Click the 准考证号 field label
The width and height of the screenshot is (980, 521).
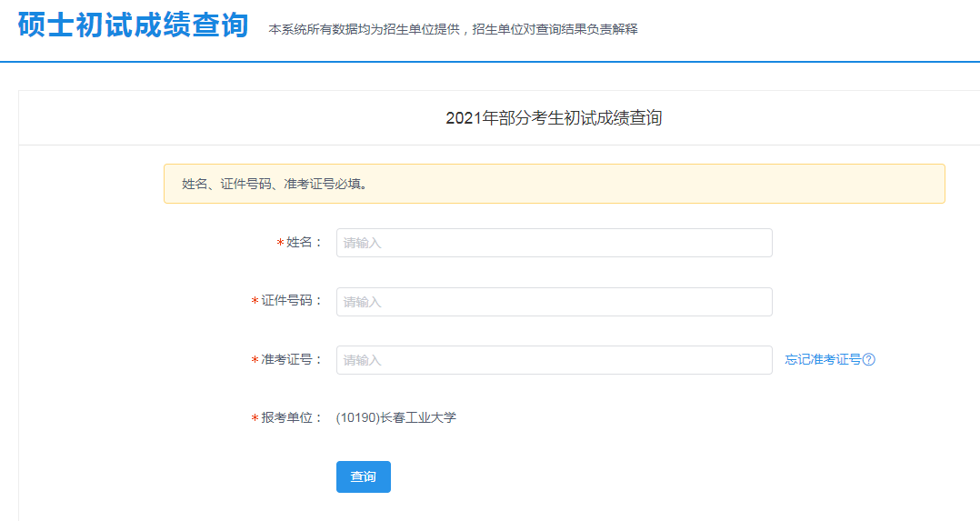click(x=291, y=360)
